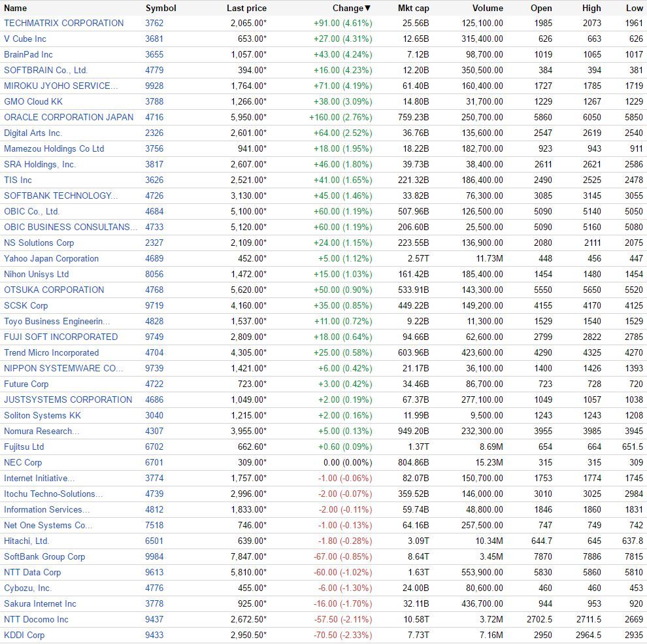Open Nihon Unisys Ltd link
Viewport: 647px width, 644px height.
[x=37, y=274]
